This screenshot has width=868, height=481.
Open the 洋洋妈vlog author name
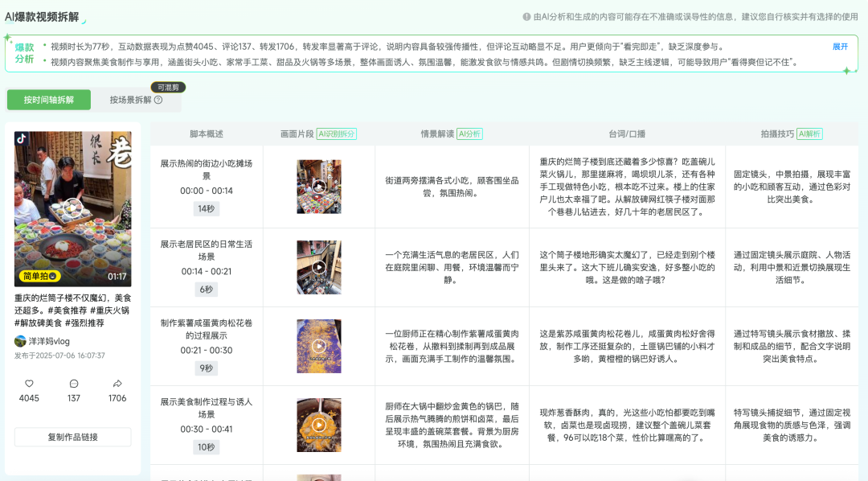(49, 341)
